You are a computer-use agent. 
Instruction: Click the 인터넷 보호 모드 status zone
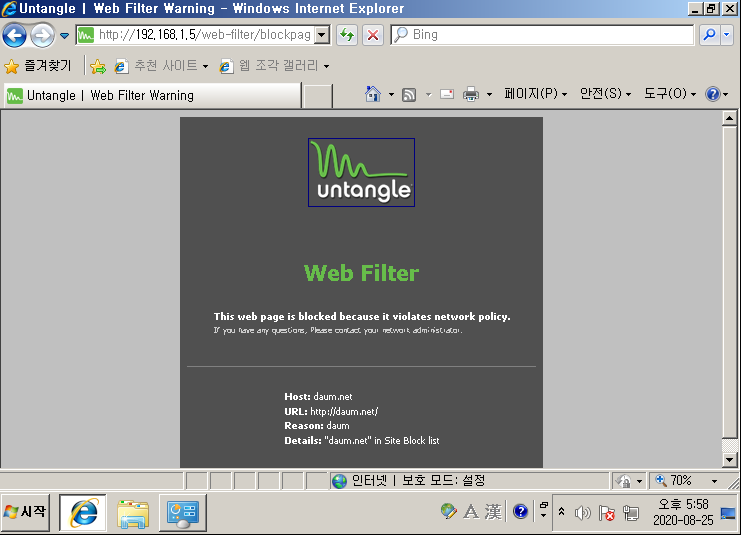[468, 481]
